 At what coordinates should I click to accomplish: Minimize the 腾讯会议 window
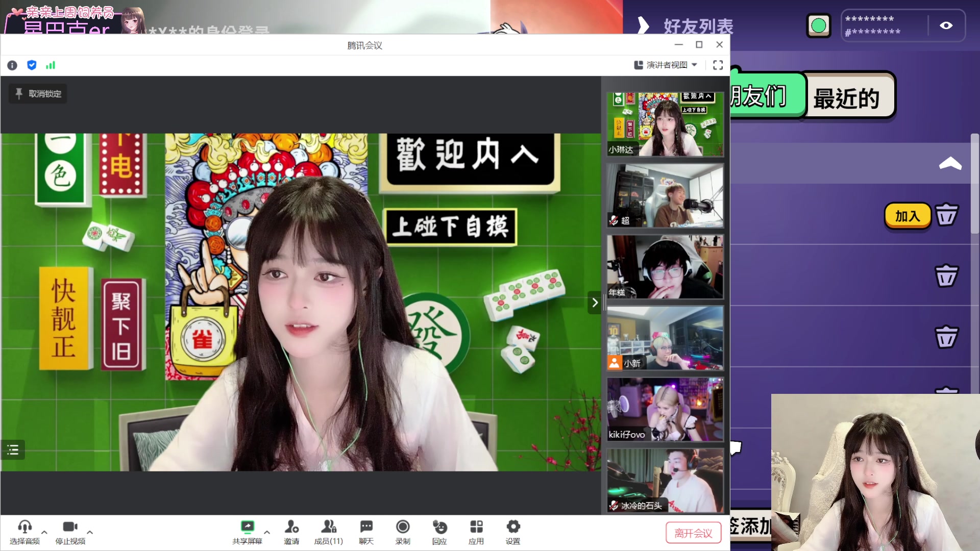pos(679,45)
